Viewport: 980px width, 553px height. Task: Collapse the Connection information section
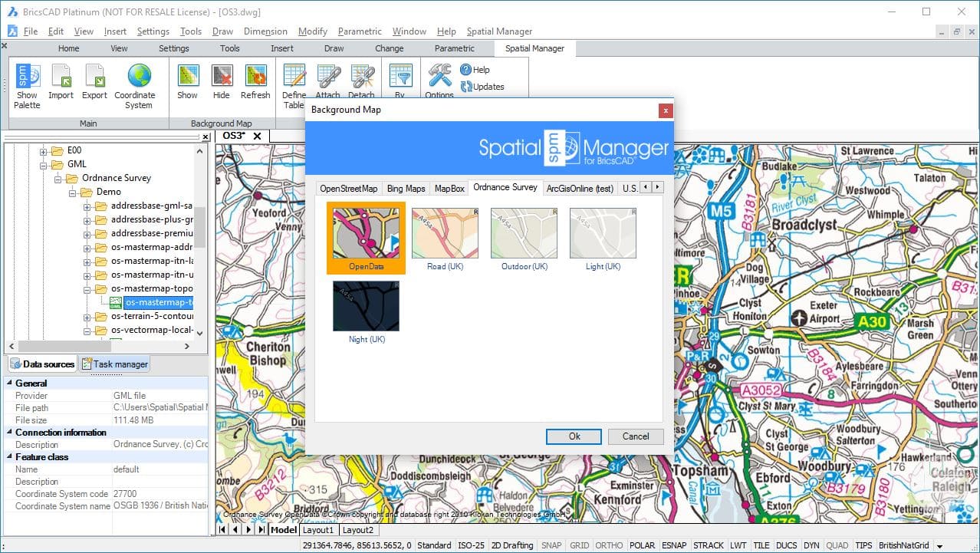[10, 433]
